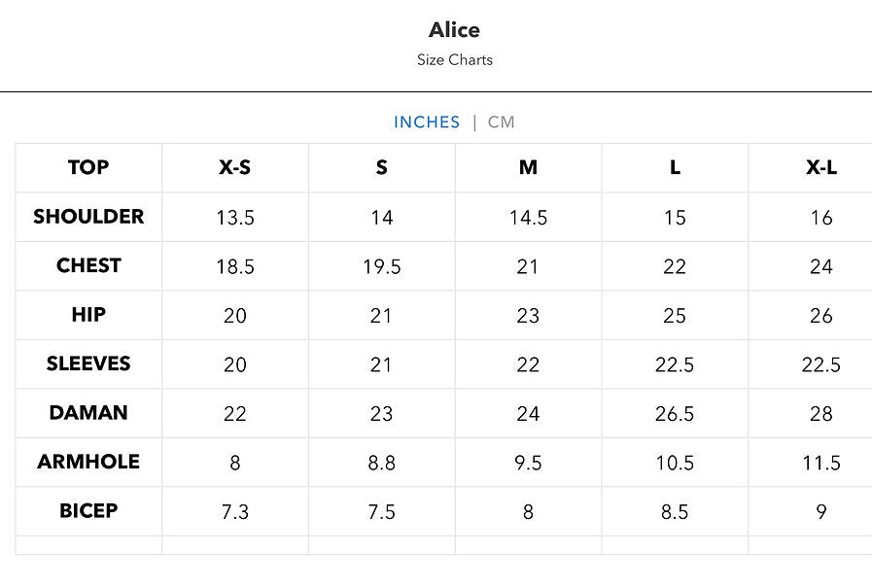Click the SHOULDER row label
The height and width of the screenshot is (588, 872).
(88, 216)
